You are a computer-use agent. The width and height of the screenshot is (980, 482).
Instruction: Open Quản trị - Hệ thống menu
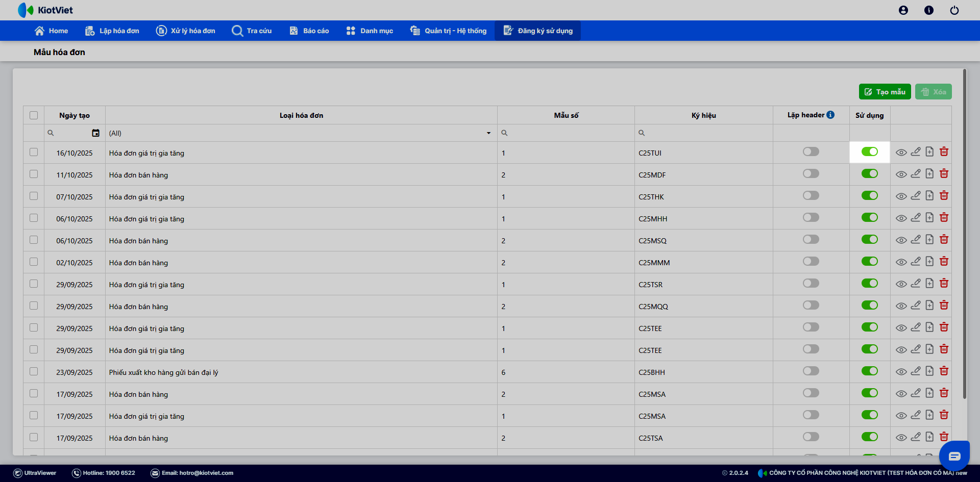pos(448,31)
